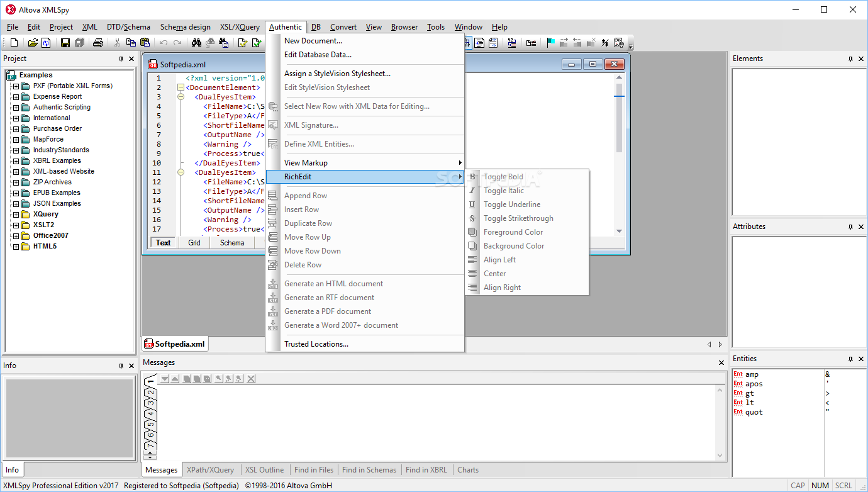Click the Find binoculars icon
The height and width of the screenshot is (492, 868).
[x=196, y=43]
